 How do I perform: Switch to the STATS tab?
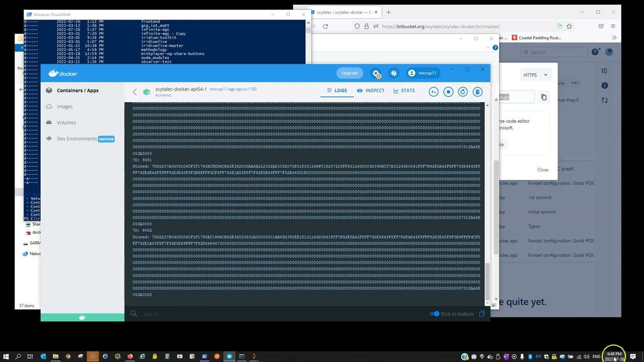[404, 90]
